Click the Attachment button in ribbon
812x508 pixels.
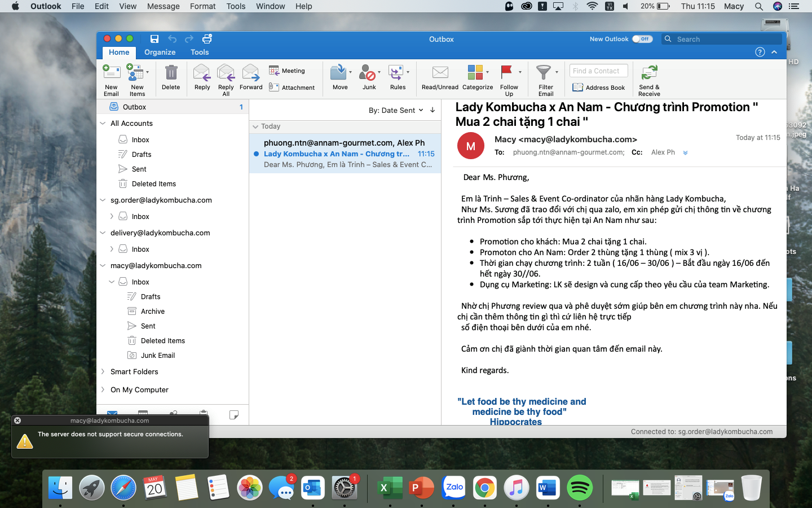292,87
